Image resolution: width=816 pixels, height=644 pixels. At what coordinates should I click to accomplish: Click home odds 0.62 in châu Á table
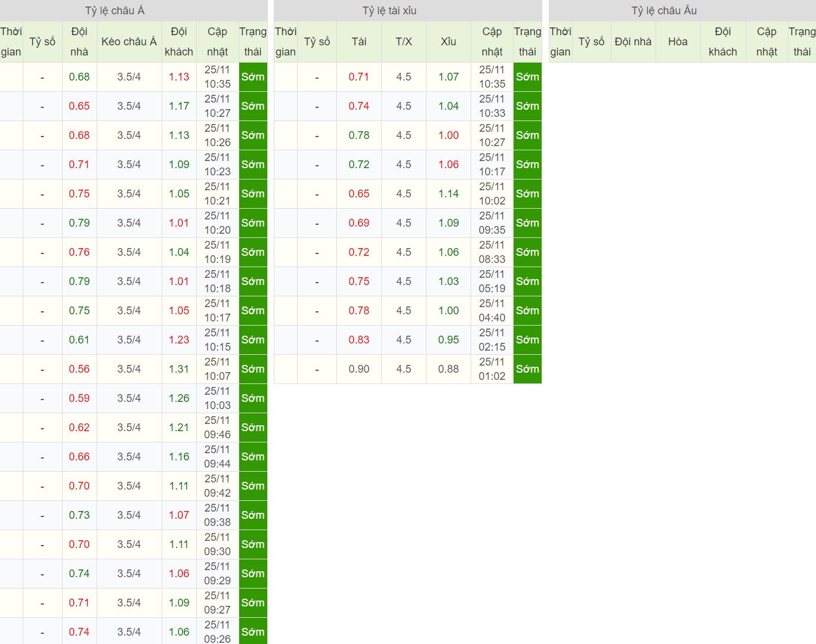pos(79,428)
